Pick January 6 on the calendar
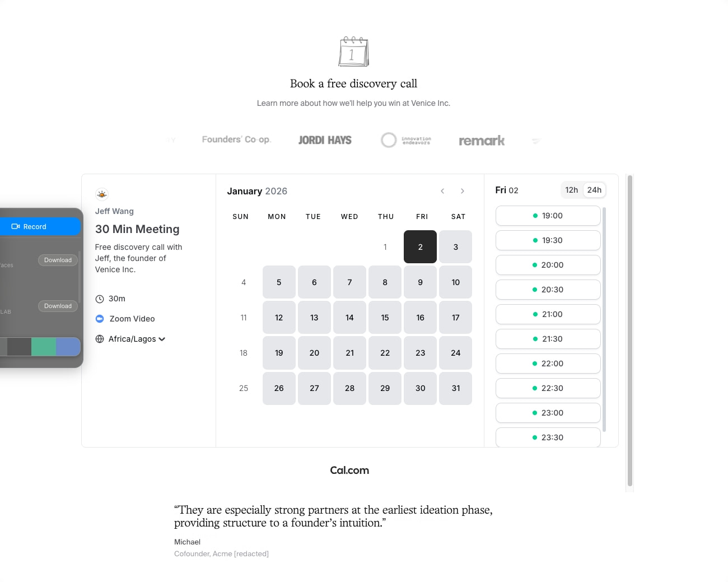The width and height of the screenshot is (728, 582). click(x=314, y=282)
